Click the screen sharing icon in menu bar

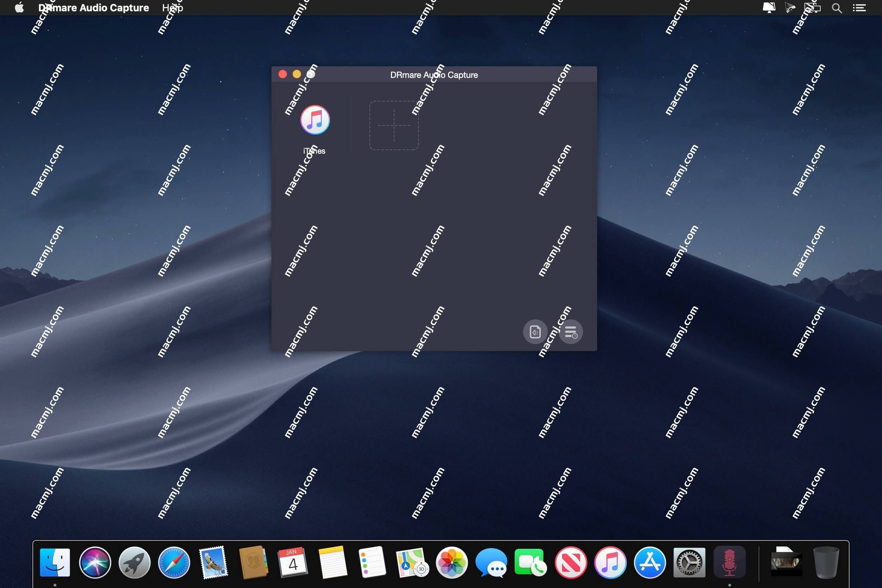tap(812, 8)
